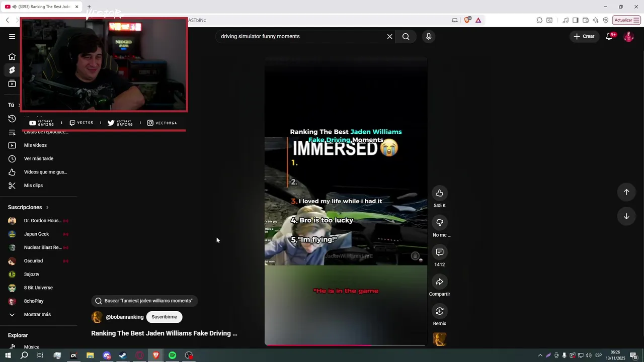644x362 pixels.
Task: Open Windows taskbar search
Action: 24,355
